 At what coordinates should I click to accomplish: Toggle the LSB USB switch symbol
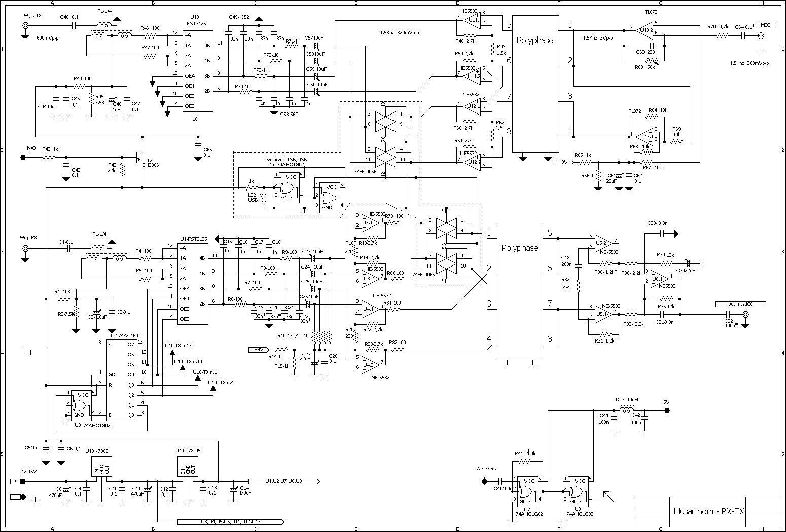pyautogui.click(x=263, y=197)
